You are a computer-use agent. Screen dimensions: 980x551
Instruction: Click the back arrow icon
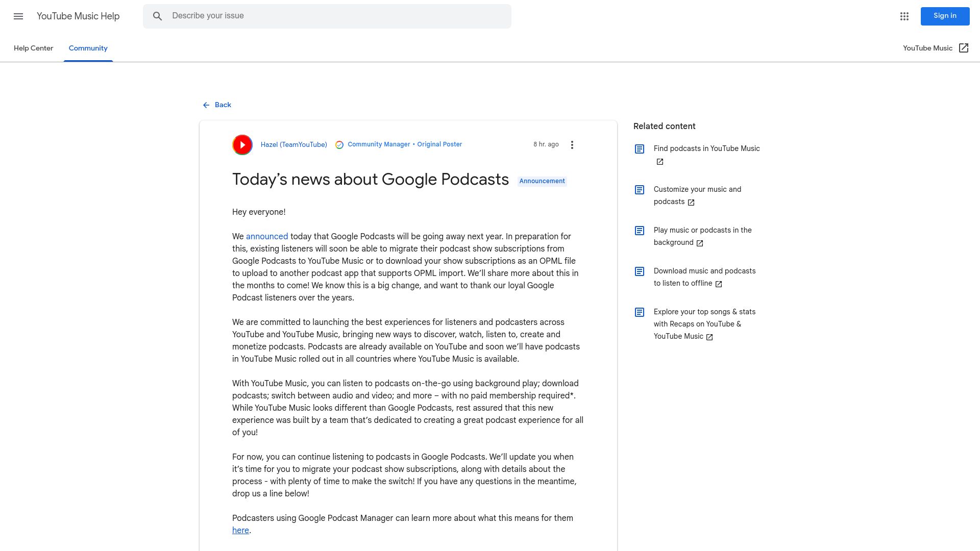point(206,105)
